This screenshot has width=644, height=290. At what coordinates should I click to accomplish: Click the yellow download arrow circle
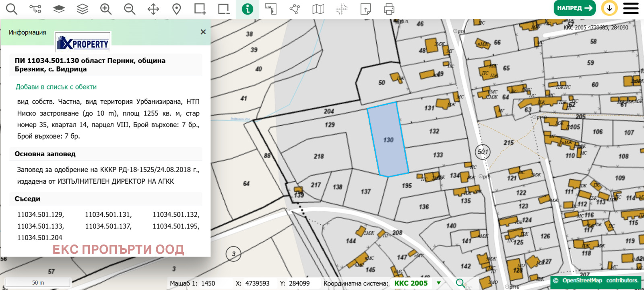click(609, 8)
